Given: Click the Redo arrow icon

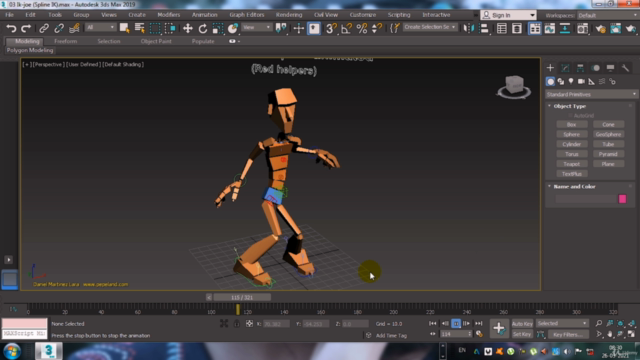Looking at the screenshot, I should 26,28.
